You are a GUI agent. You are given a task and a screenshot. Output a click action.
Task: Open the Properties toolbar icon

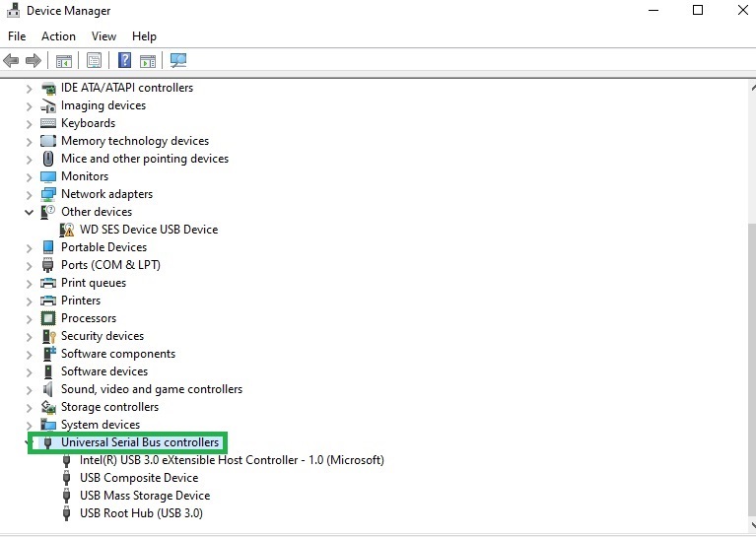click(x=94, y=60)
